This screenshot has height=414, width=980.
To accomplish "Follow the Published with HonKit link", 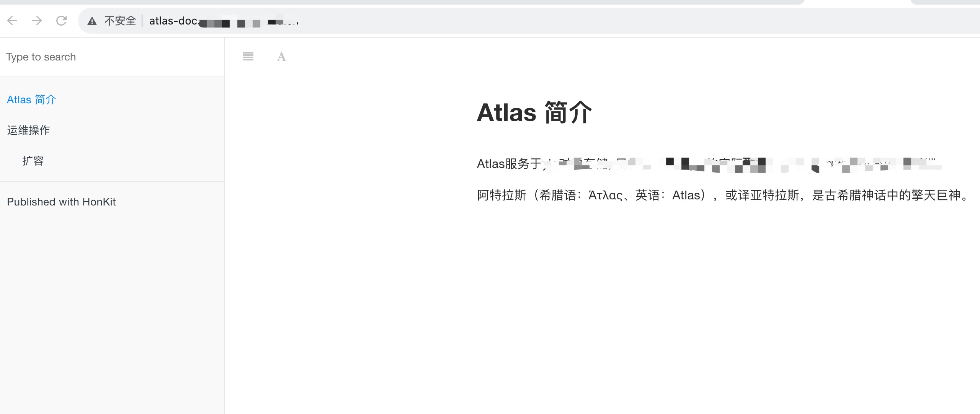I will 61,202.
